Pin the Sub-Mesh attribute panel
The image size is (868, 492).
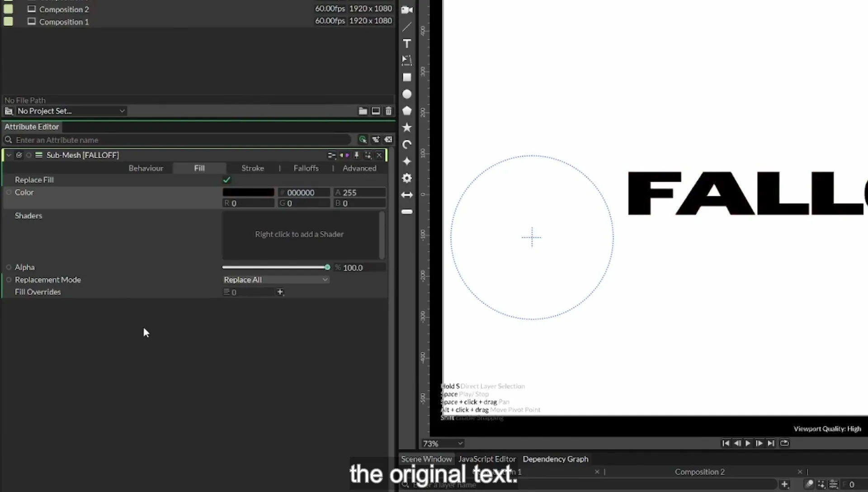click(x=356, y=155)
